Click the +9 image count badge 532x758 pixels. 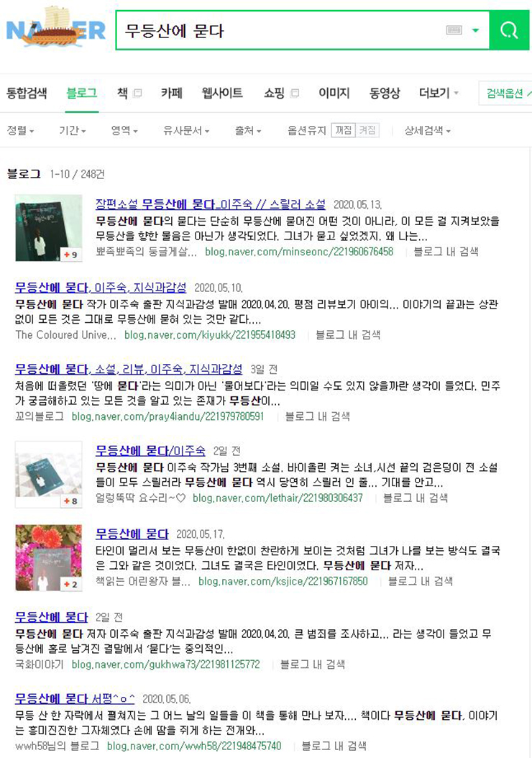pyautogui.click(x=71, y=255)
